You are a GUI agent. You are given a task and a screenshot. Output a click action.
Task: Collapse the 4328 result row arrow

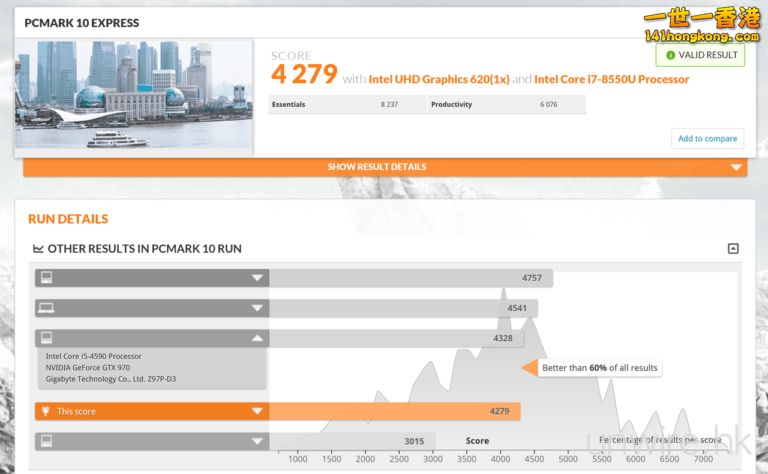pyautogui.click(x=257, y=338)
